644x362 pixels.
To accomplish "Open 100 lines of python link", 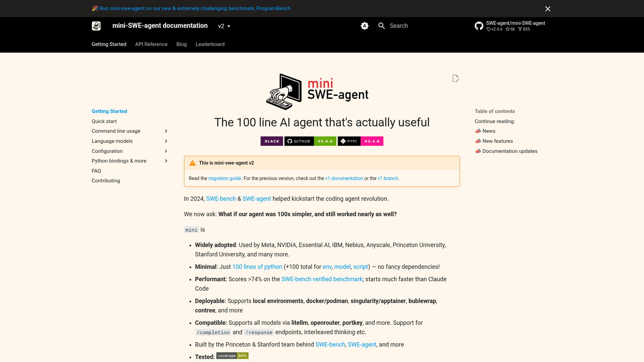I will 257,267.
